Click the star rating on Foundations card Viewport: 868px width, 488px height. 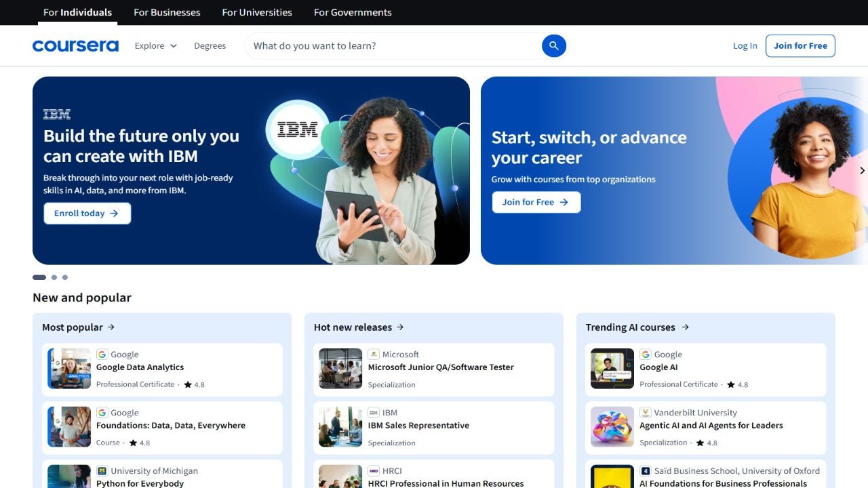[x=140, y=443]
